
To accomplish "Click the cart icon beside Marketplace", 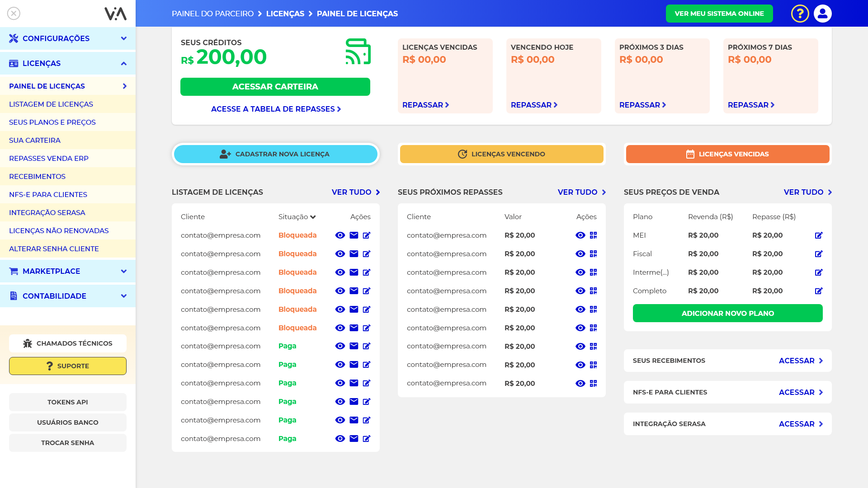I will point(14,271).
